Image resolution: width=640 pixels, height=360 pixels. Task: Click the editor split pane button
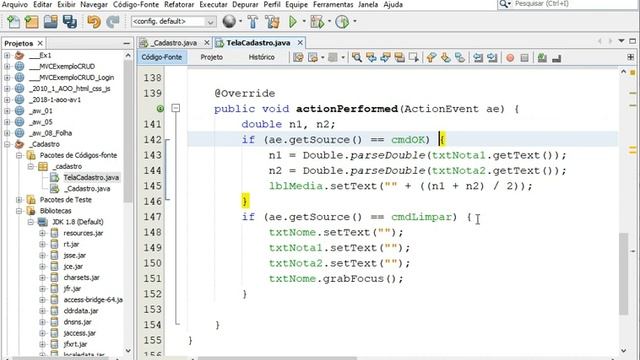(631, 57)
